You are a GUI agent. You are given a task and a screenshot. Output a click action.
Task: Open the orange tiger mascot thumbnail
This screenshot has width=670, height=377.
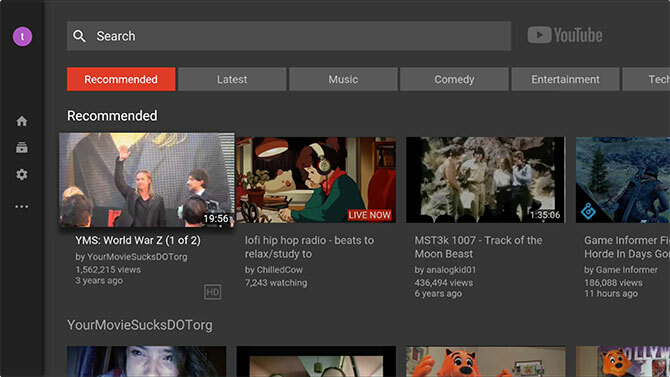(485, 362)
